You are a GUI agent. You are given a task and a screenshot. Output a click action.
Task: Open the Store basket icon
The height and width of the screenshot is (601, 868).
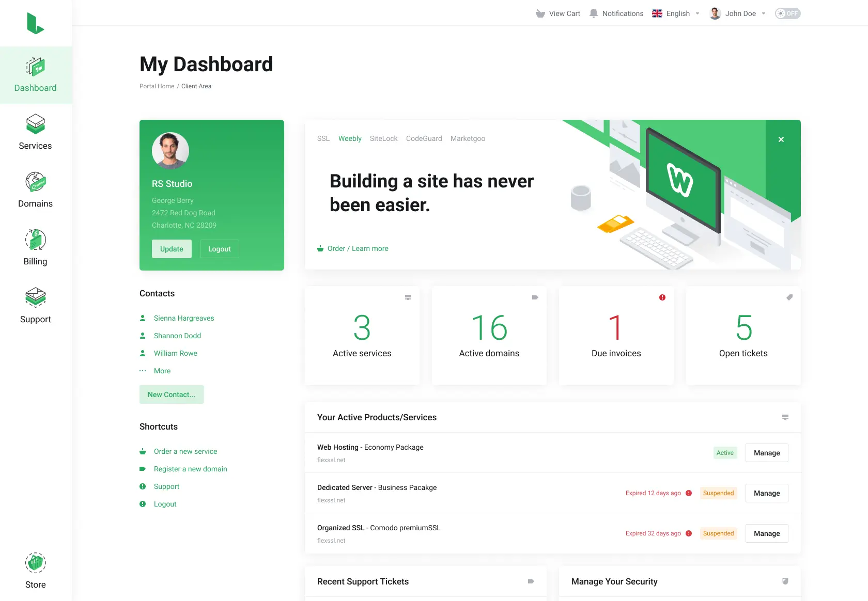click(36, 562)
